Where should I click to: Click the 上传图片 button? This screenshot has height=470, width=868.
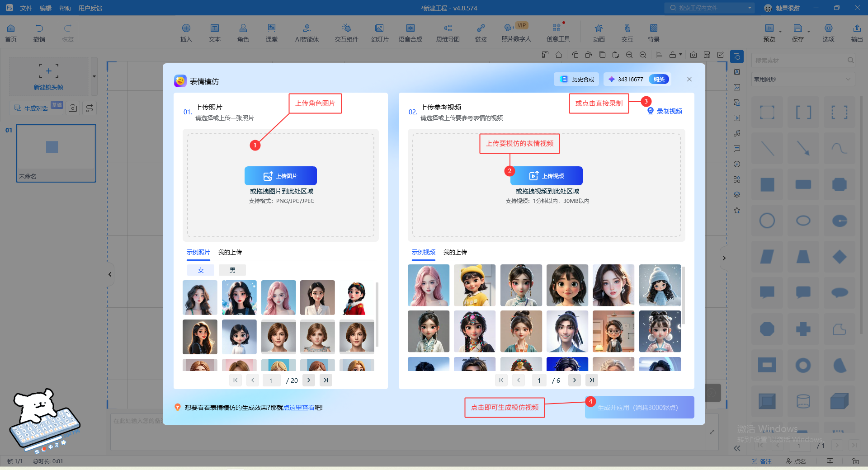280,176
